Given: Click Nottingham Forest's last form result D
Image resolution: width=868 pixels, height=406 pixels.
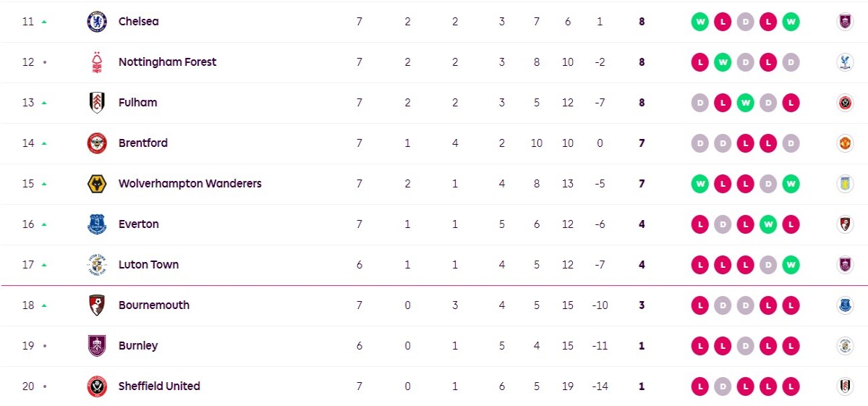Looking at the screenshot, I should pyautogui.click(x=791, y=62).
